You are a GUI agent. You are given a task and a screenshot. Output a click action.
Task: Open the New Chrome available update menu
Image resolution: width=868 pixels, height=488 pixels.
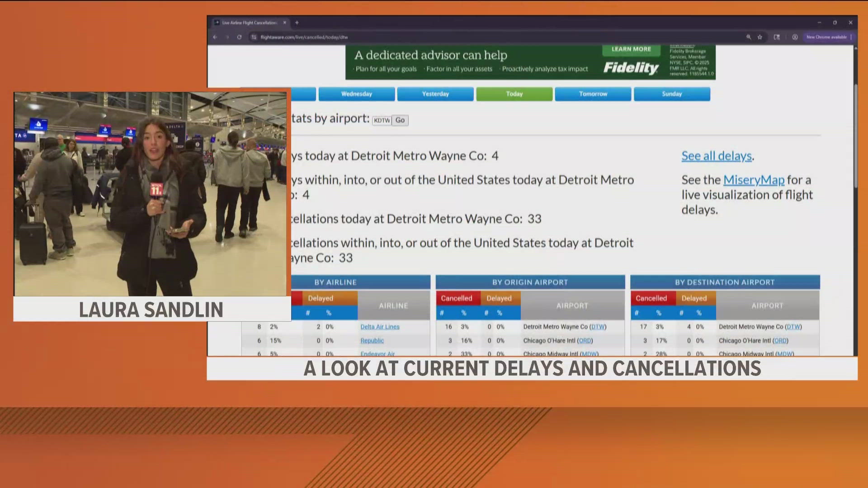pyautogui.click(x=829, y=37)
